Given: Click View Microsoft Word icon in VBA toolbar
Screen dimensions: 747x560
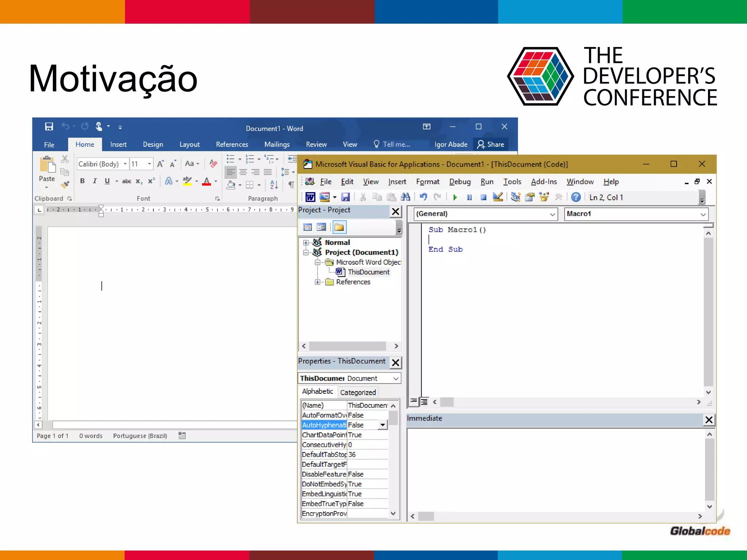Looking at the screenshot, I should tap(310, 197).
